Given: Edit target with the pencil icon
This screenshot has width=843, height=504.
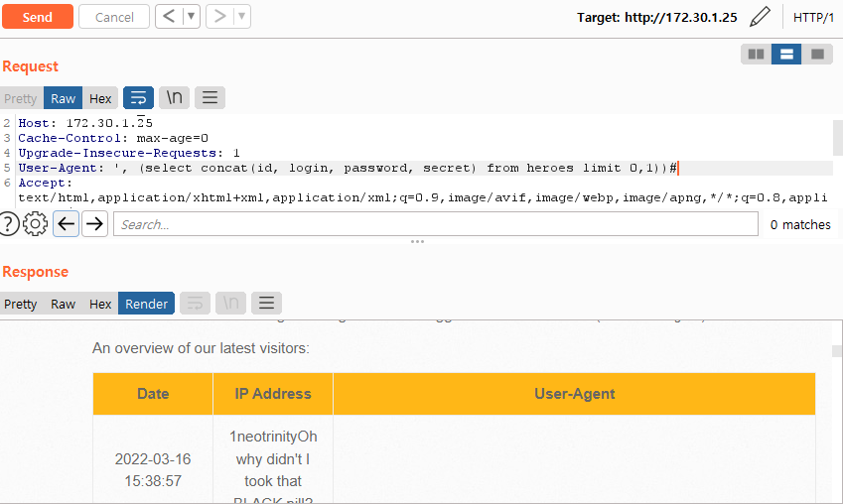Looking at the screenshot, I should (x=760, y=17).
